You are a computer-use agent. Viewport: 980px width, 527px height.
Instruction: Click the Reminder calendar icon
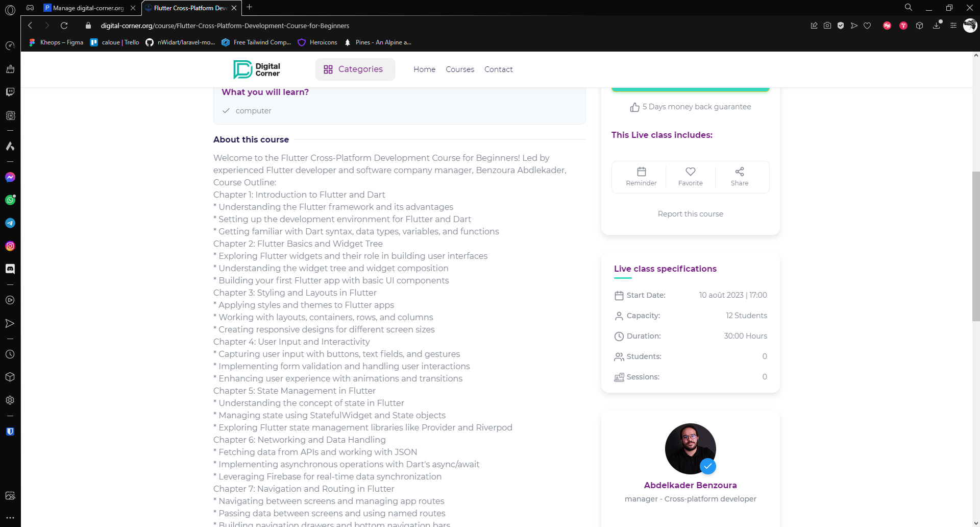tap(641, 172)
